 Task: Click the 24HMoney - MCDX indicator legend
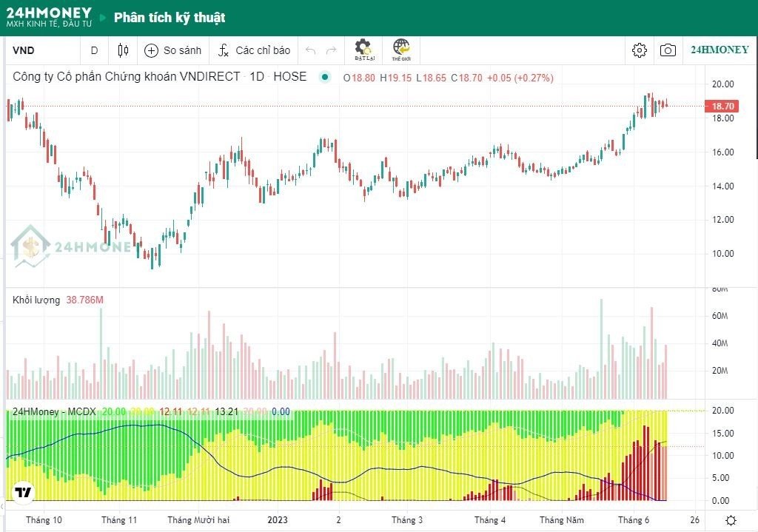tap(54, 411)
